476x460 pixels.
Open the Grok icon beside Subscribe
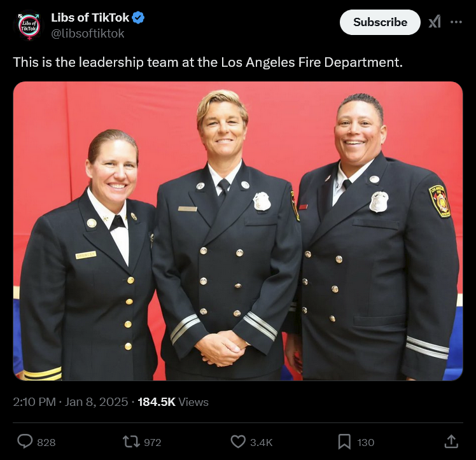(435, 22)
